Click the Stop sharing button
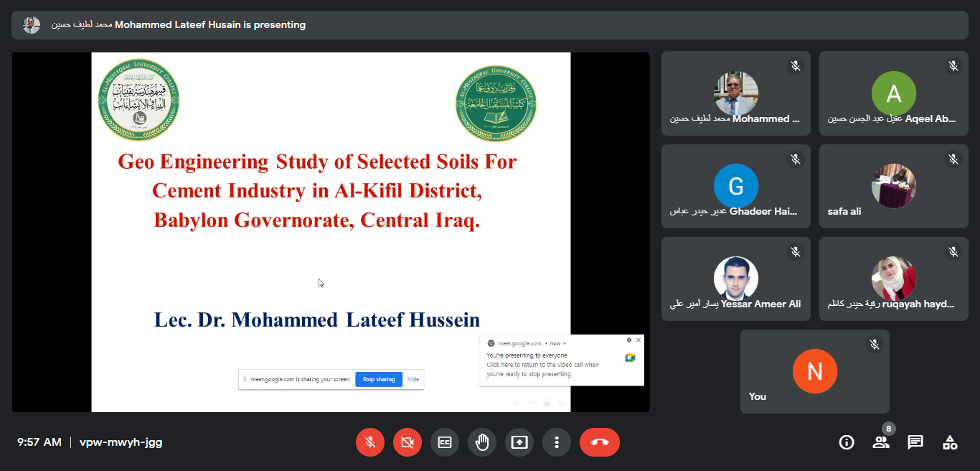The width and height of the screenshot is (980, 471). click(378, 379)
